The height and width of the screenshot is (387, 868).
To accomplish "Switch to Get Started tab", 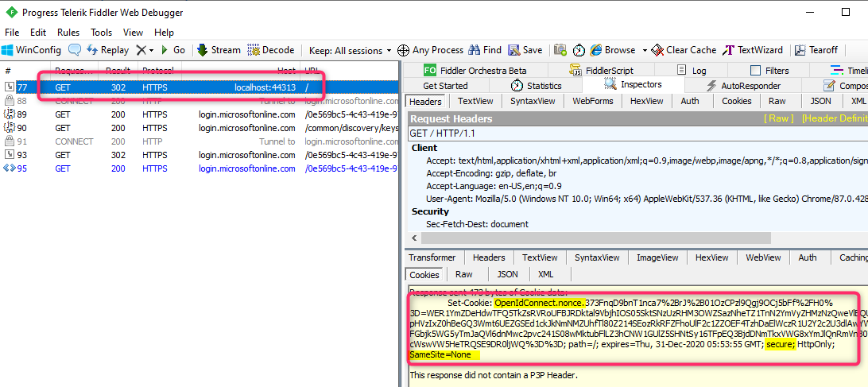I will [445, 86].
